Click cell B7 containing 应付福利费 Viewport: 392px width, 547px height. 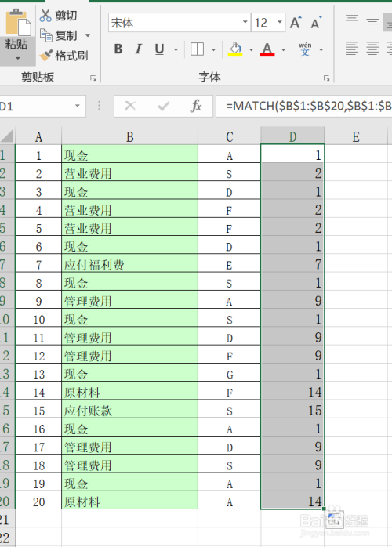pos(129,264)
